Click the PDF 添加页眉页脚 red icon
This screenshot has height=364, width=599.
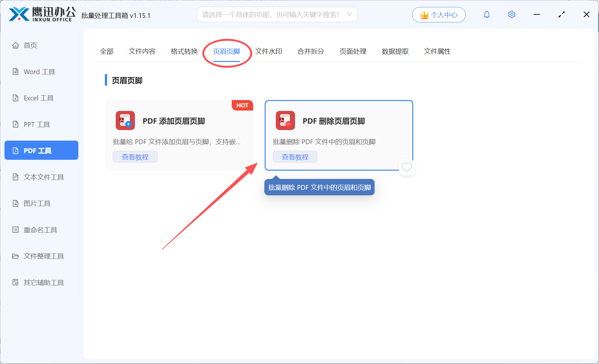coord(125,120)
